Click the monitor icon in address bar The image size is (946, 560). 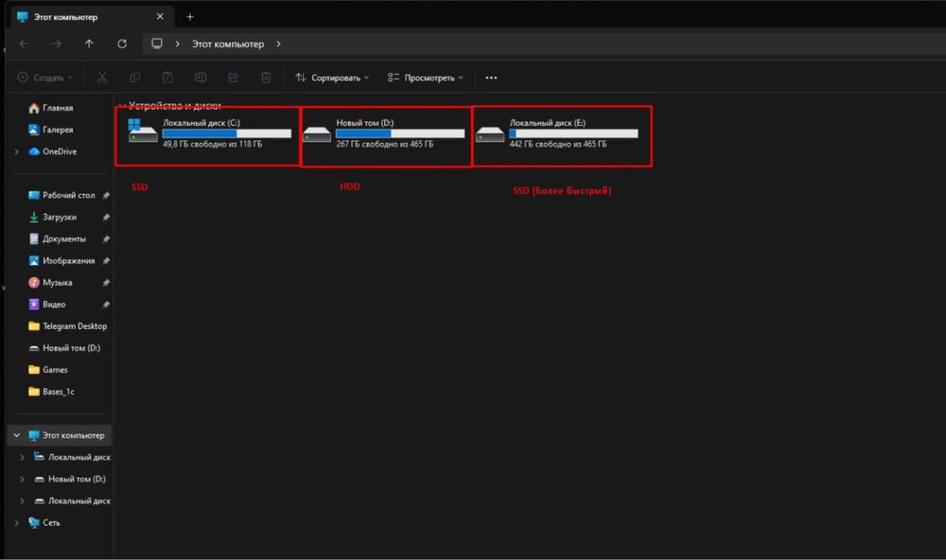(x=157, y=44)
